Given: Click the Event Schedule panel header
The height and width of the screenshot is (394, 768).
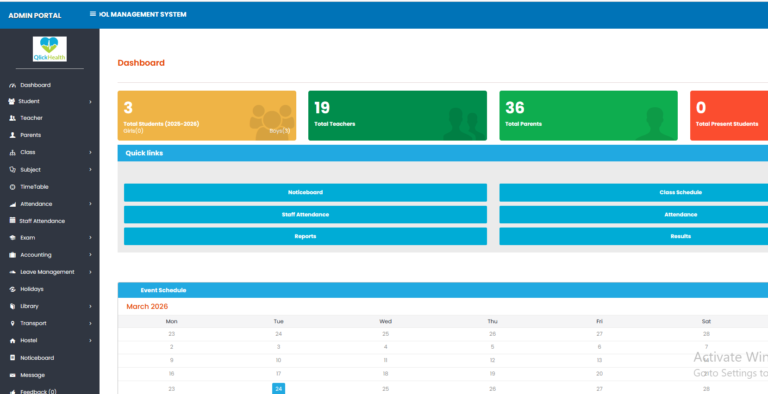Looking at the screenshot, I should pos(443,290).
